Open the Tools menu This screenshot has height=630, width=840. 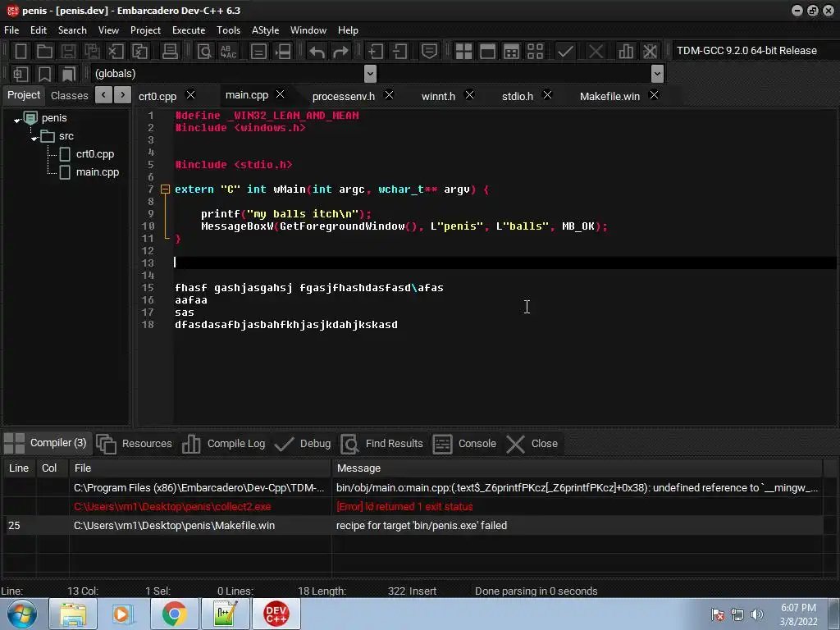click(228, 30)
